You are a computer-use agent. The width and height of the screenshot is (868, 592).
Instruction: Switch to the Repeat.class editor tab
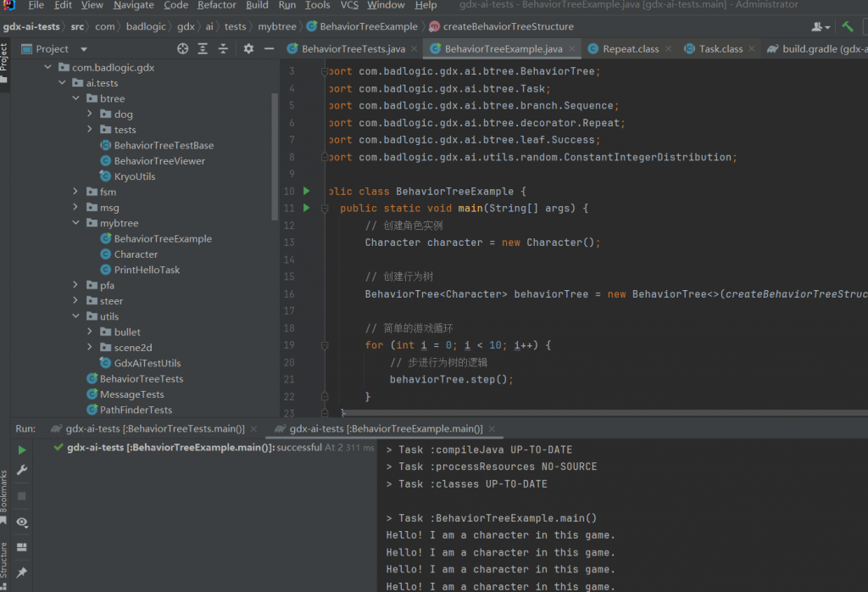click(x=630, y=49)
